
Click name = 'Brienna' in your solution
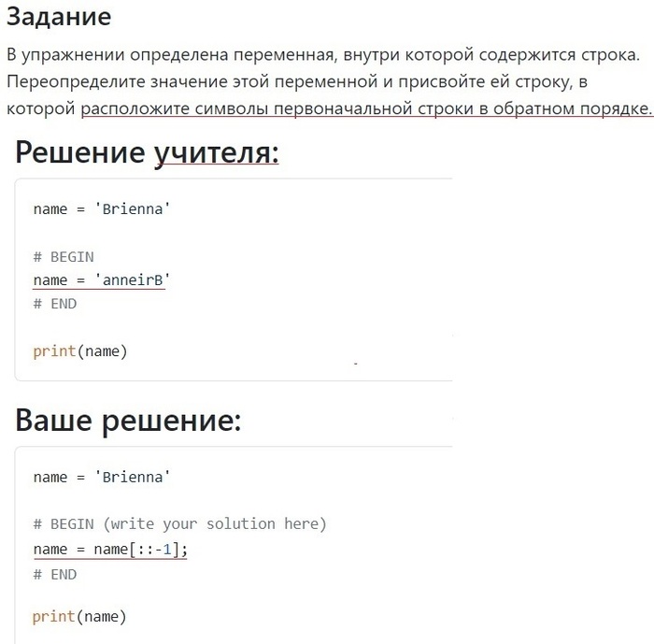[102, 478]
